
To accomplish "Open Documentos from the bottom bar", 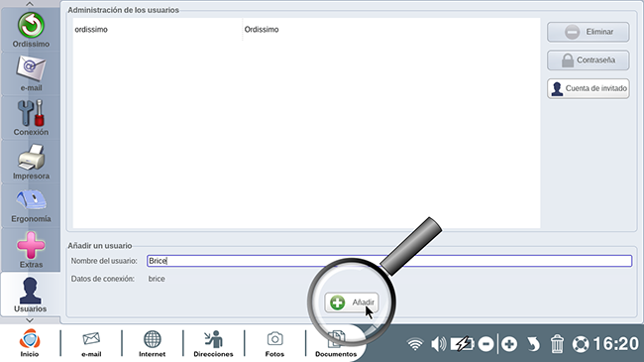I will point(336,343).
